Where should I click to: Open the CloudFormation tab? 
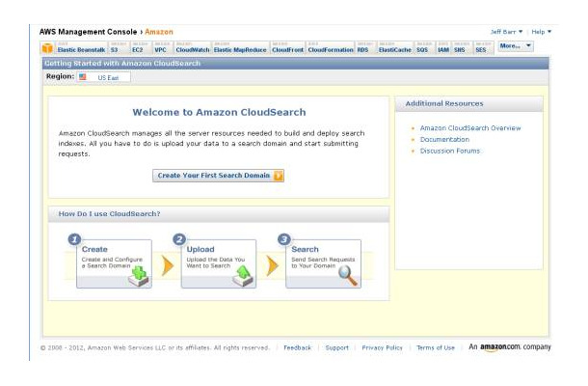pos(331,49)
